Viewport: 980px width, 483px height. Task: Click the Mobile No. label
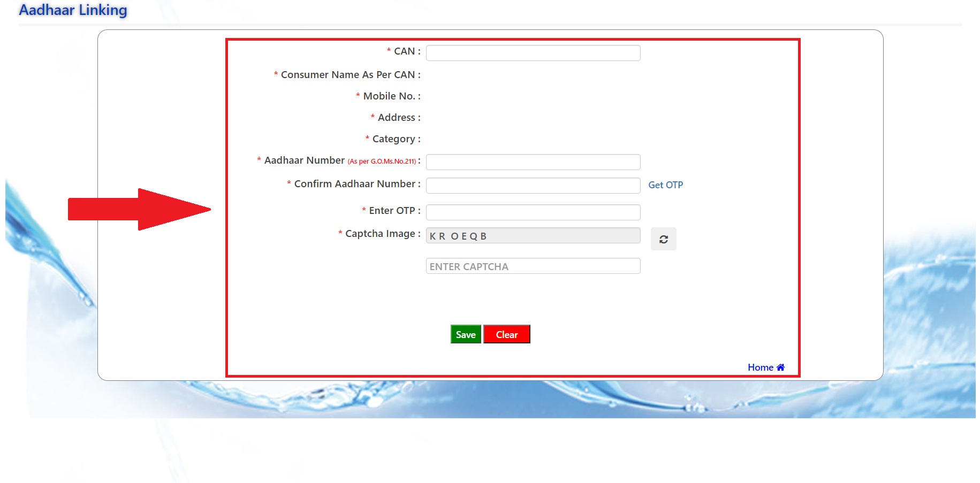click(389, 96)
